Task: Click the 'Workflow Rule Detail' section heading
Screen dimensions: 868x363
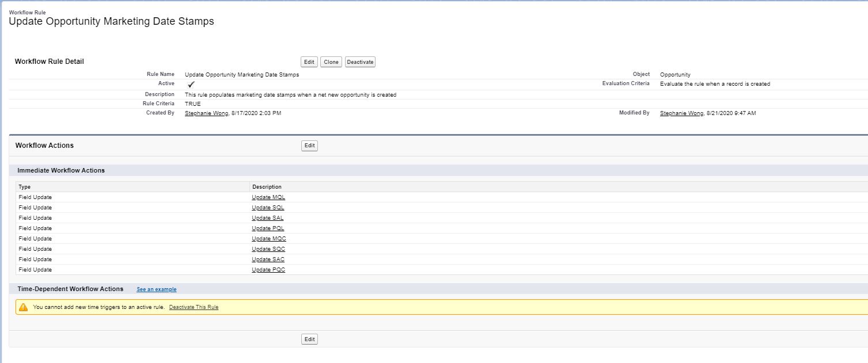Action: [x=50, y=62]
